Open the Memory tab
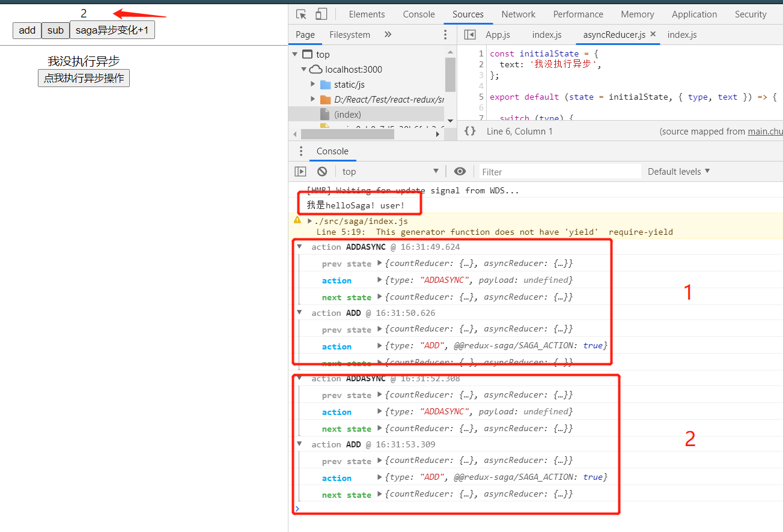783x532 pixels. [638, 14]
